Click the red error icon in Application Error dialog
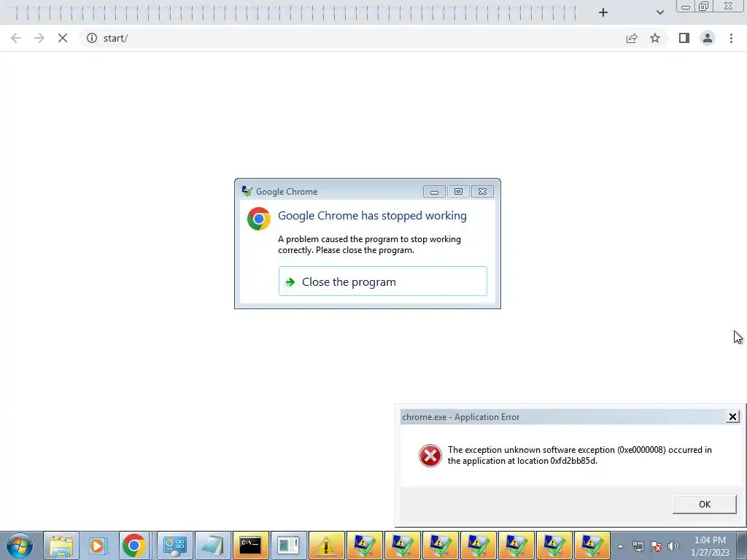The image size is (747, 560). (430, 456)
